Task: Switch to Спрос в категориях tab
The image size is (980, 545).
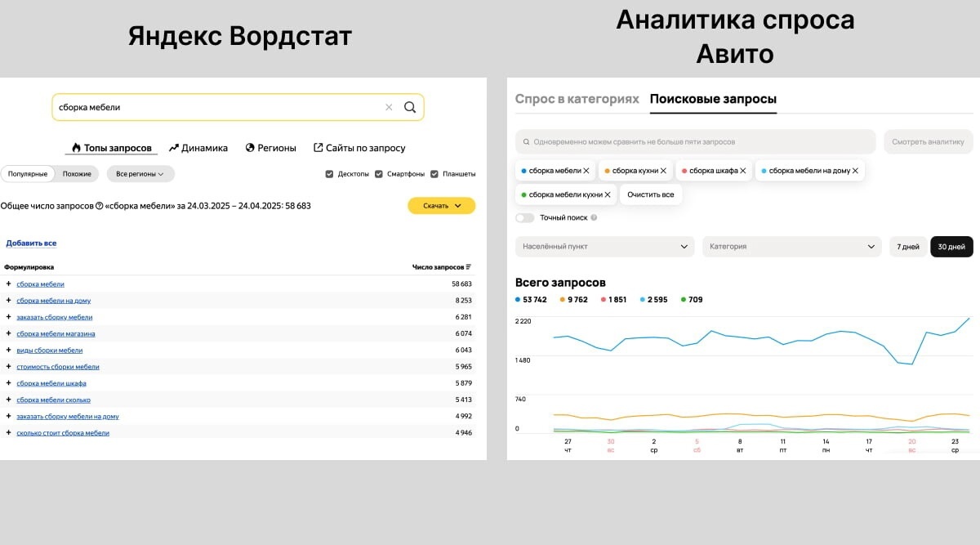Action: (577, 99)
